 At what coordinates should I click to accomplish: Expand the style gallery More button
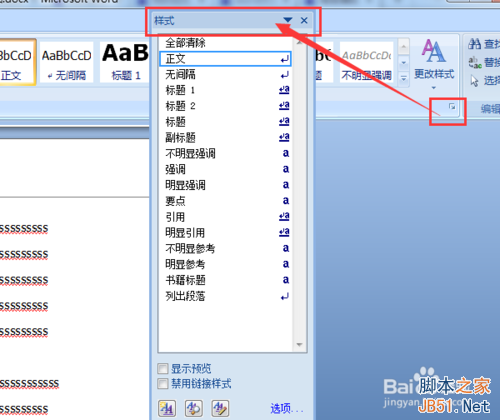point(404,79)
